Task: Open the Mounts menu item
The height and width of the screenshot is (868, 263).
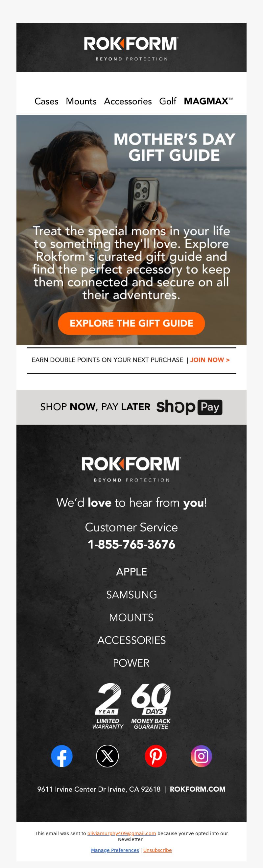Action: (x=81, y=101)
